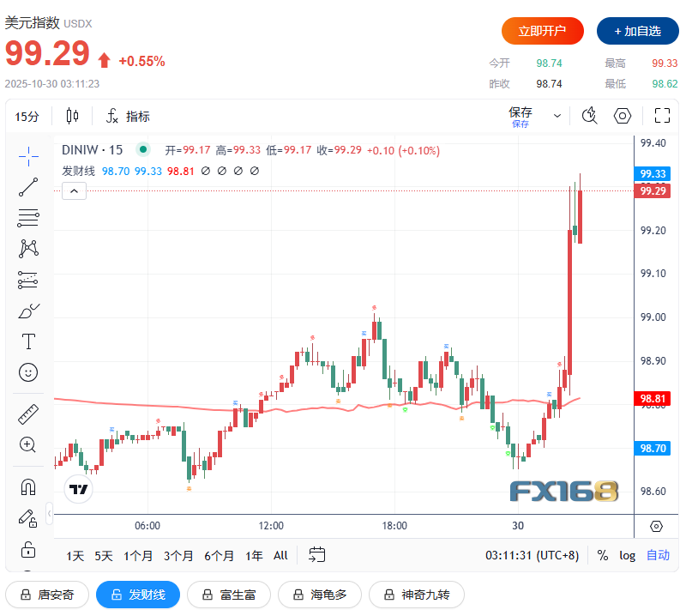Viewport: 686px width, 616px height.
Task: Click the 最低 98.62 value
Action: [x=665, y=83]
